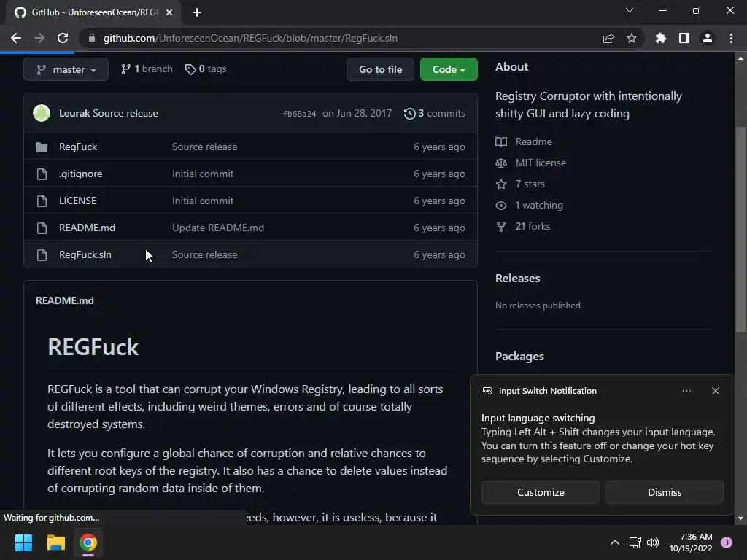This screenshot has width=747, height=560.
Task: Open .gitignore's Initial commit message
Action: tap(203, 174)
